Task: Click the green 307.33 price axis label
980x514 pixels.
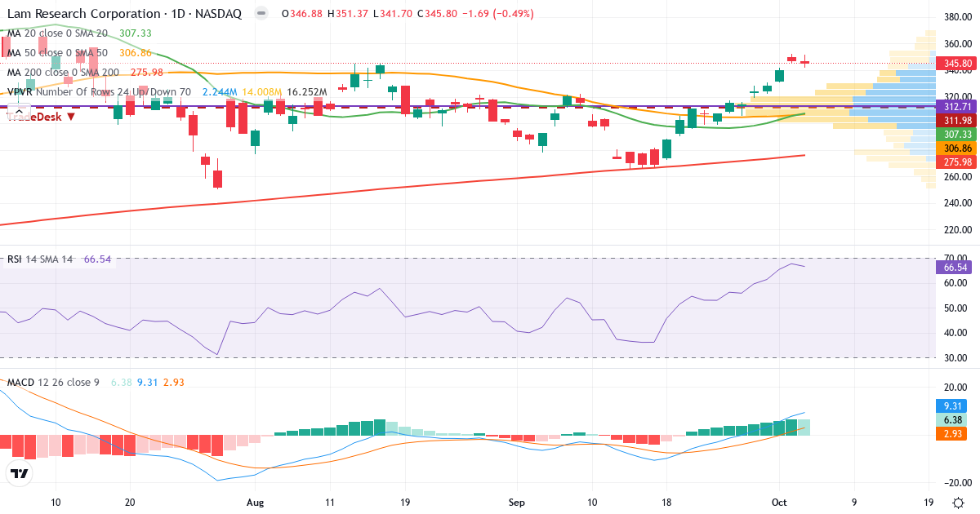Action: (x=957, y=134)
